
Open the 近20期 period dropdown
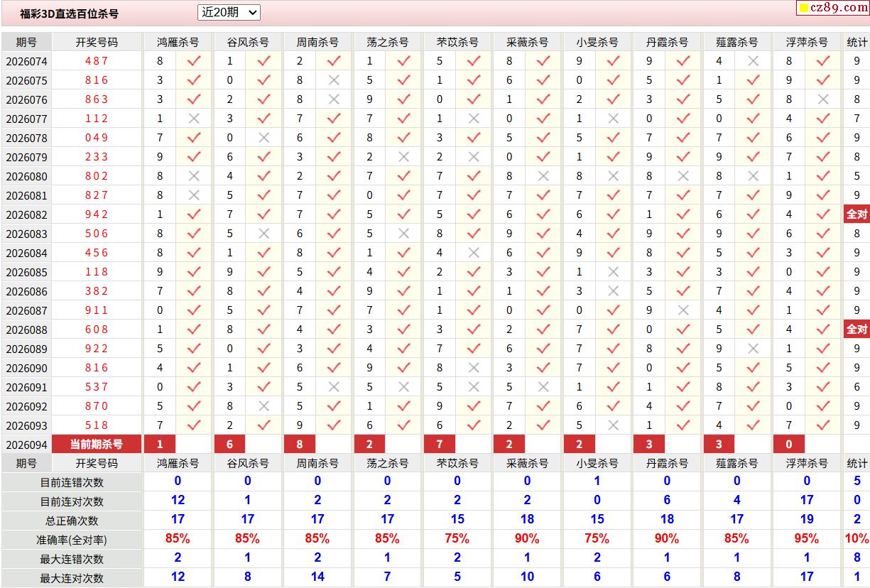click(x=229, y=13)
